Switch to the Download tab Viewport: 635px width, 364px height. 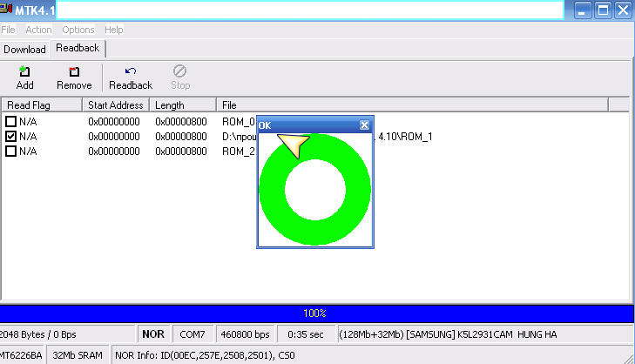pos(24,50)
